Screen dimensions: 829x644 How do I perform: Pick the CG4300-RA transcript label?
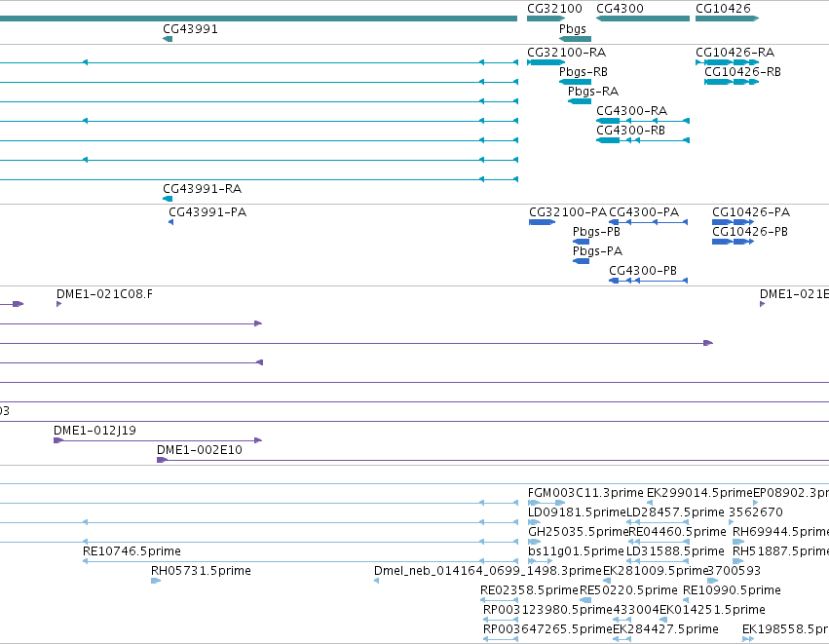pos(632,111)
